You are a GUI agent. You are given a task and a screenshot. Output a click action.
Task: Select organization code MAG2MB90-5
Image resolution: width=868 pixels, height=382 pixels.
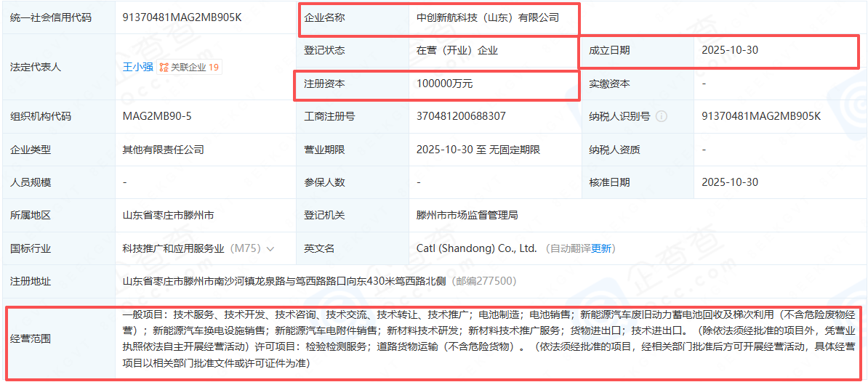[x=157, y=116]
